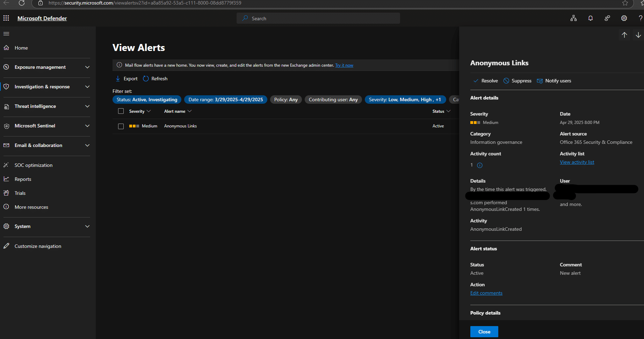Edit the Status: Active, Investigating filter
Screen dimensions: 644x339
[147, 100]
